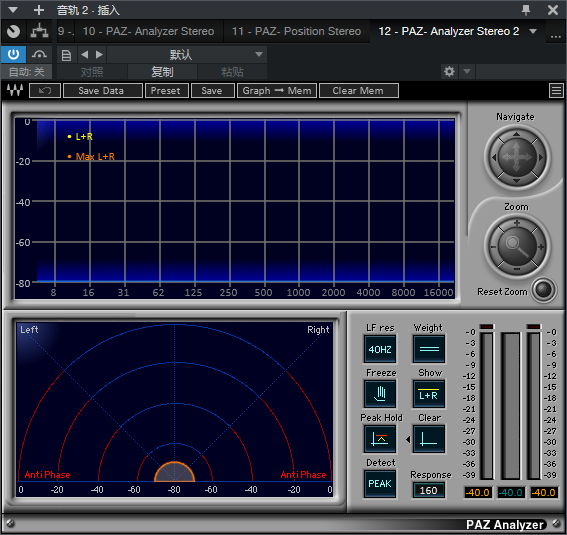Toggle the Detect PEAK mode button
Image resolution: width=567 pixels, height=535 pixels.
(x=380, y=484)
